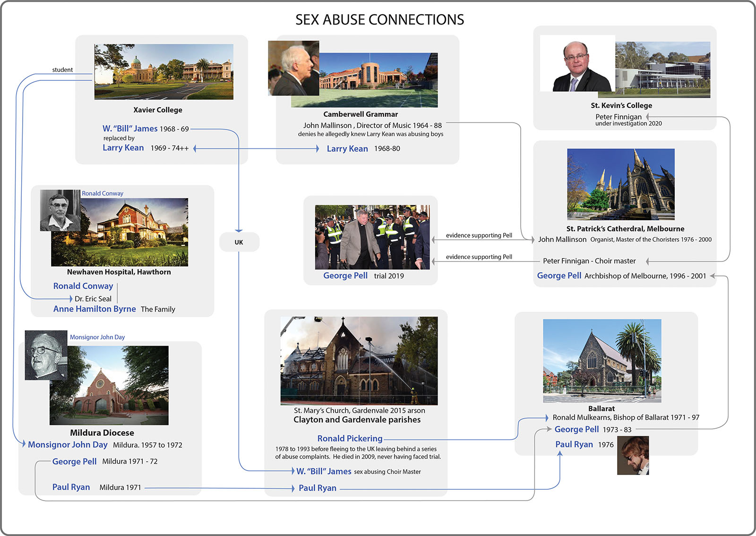
Task: Click the Xavier College campus photo
Action: [x=163, y=72]
